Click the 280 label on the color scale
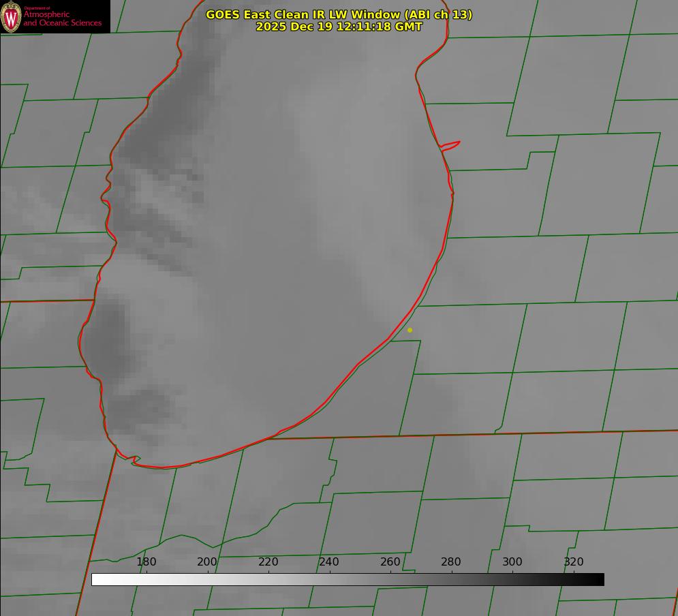Screen dimensions: 678x616 tap(451, 561)
